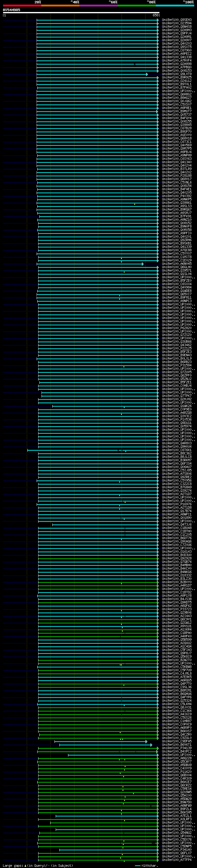Open the UniRef100_Q9FPJ4 hit

point(177,33)
